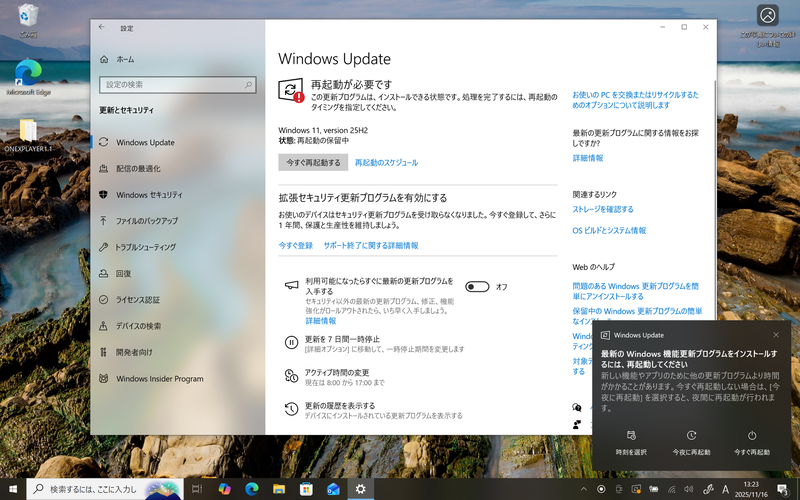Click the 更新とセキュリティ sidebar heading

click(x=127, y=110)
